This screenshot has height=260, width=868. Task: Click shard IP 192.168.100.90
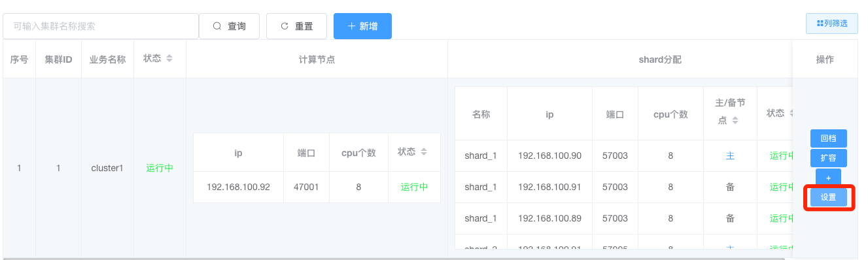pyautogui.click(x=549, y=155)
